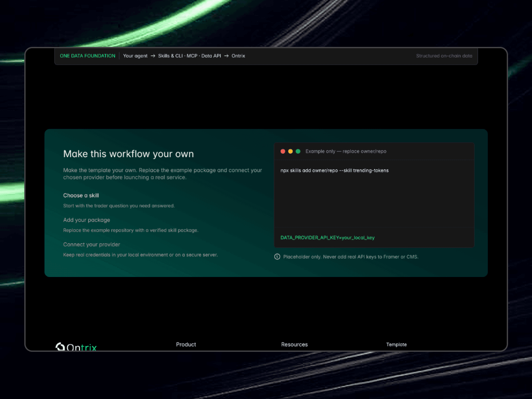This screenshot has width=532, height=399.
Task: Click the "DATA_PROVIDER_API_KEY=your_local_key" line
Action: pos(328,238)
